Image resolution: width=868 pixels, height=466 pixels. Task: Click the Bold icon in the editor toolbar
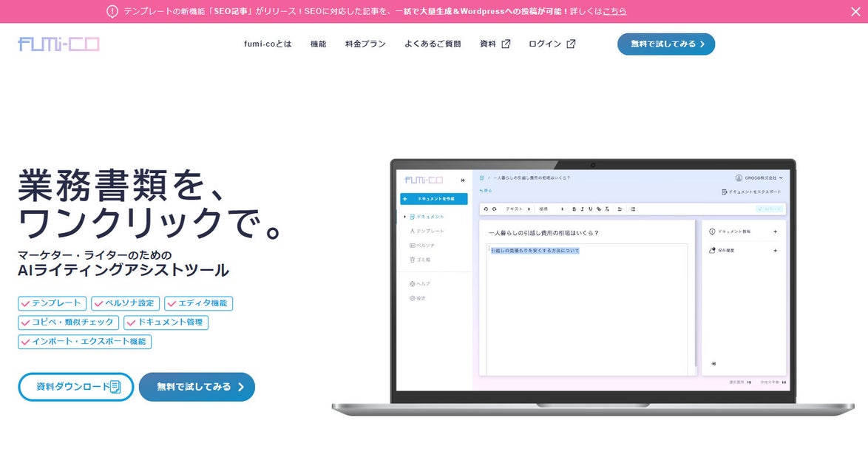point(574,209)
